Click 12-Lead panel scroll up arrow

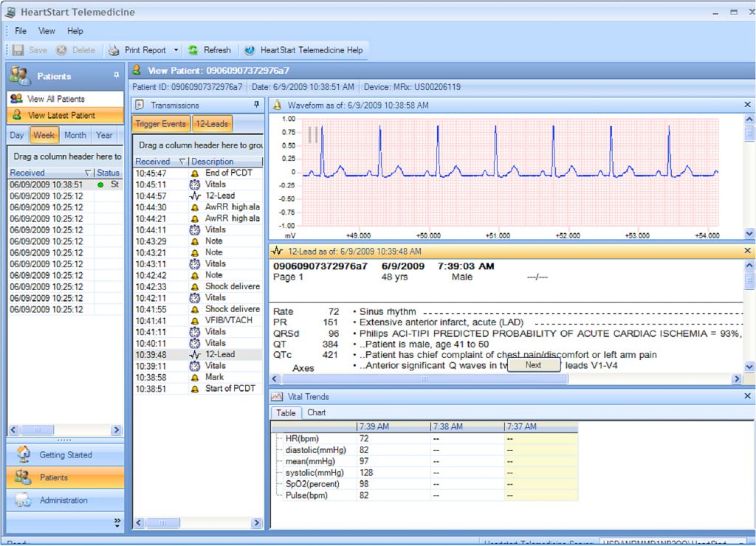click(749, 265)
